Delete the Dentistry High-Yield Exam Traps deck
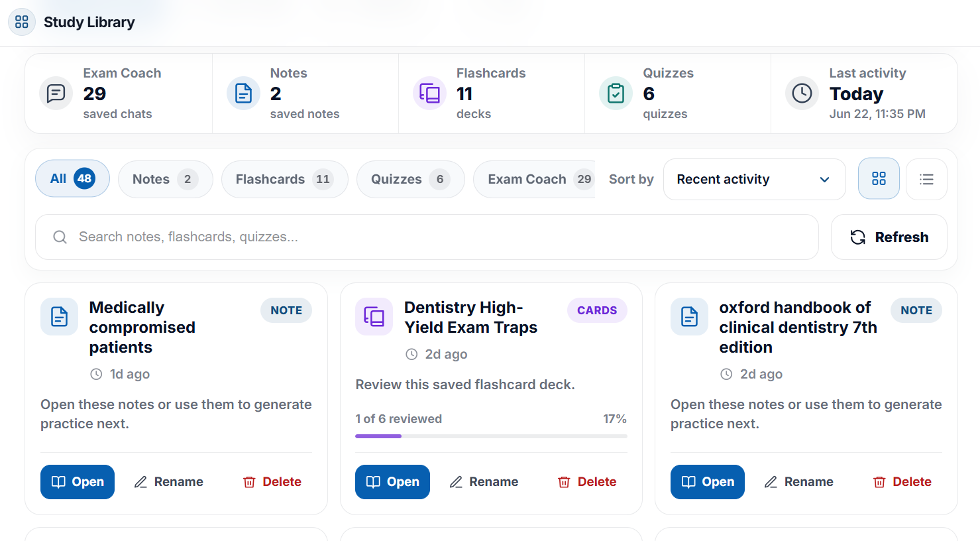The width and height of the screenshot is (980, 541). tap(587, 482)
